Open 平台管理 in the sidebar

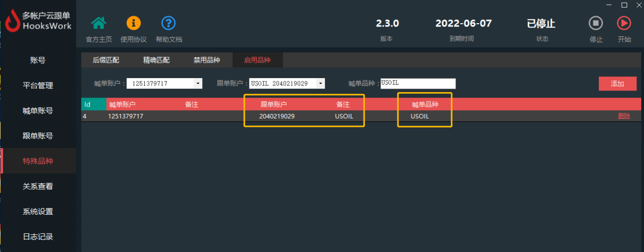click(x=38, y=86)
